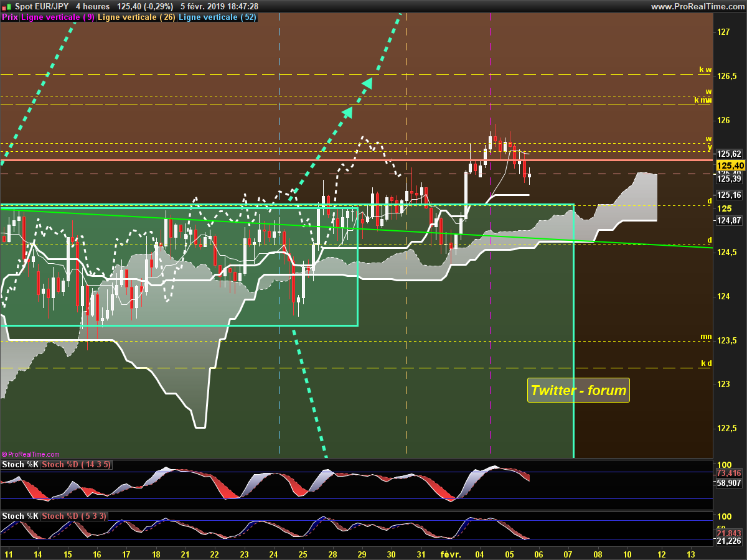Click the févr. month marker on time axis

450,554
